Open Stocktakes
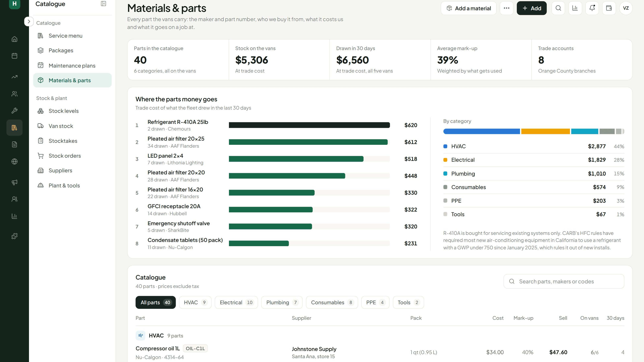This screenshot has width=644, height=362. click(72, 141)
